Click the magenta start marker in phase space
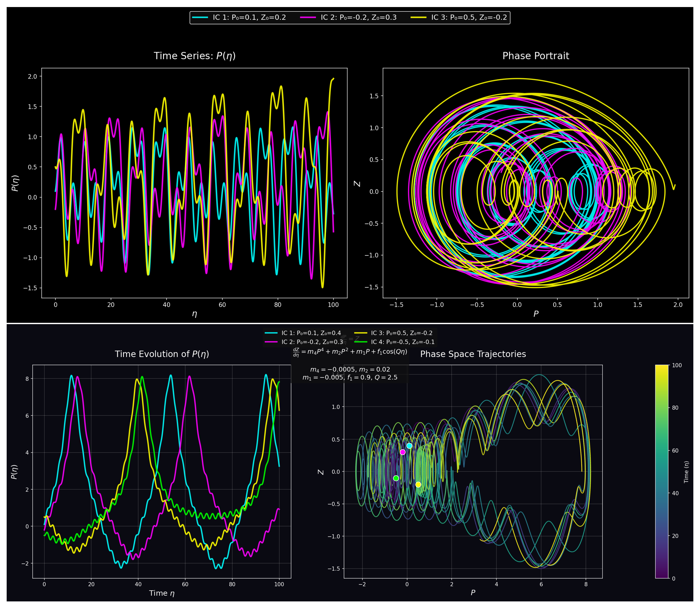Screen dimensions: 700x609 (403, 452)
